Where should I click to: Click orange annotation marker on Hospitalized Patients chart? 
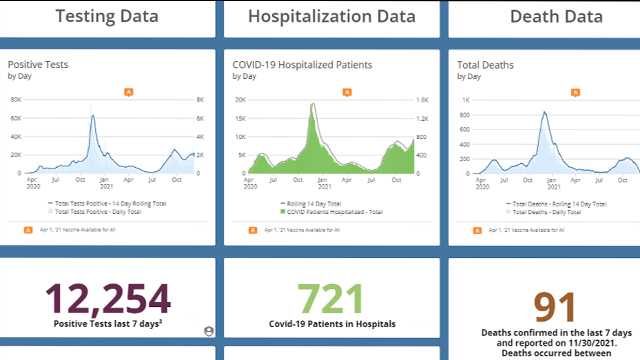tap(347, 93)
